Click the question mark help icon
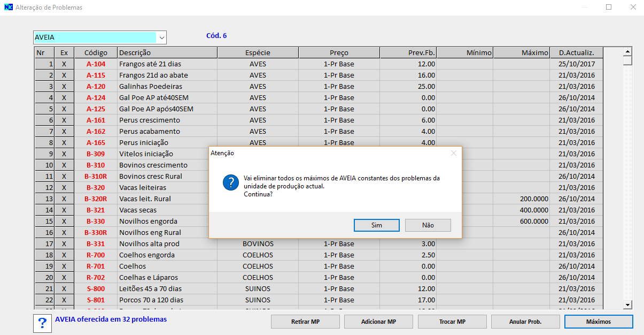Screen dimensions: 644x335 [x=42, y=323]
